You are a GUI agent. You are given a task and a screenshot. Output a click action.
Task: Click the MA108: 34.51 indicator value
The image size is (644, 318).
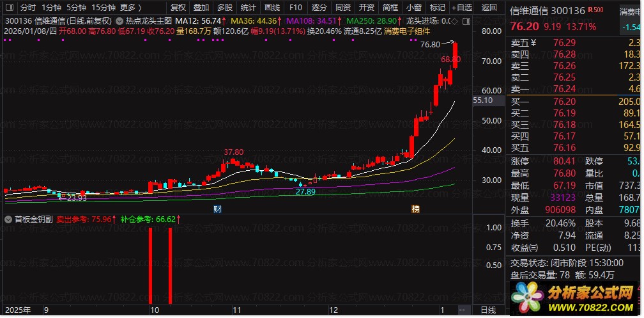[x=313, y=20]
